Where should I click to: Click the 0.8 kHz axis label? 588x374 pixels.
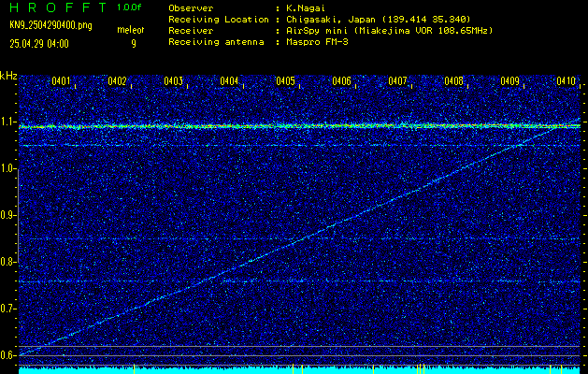click(x=7, y=262)
